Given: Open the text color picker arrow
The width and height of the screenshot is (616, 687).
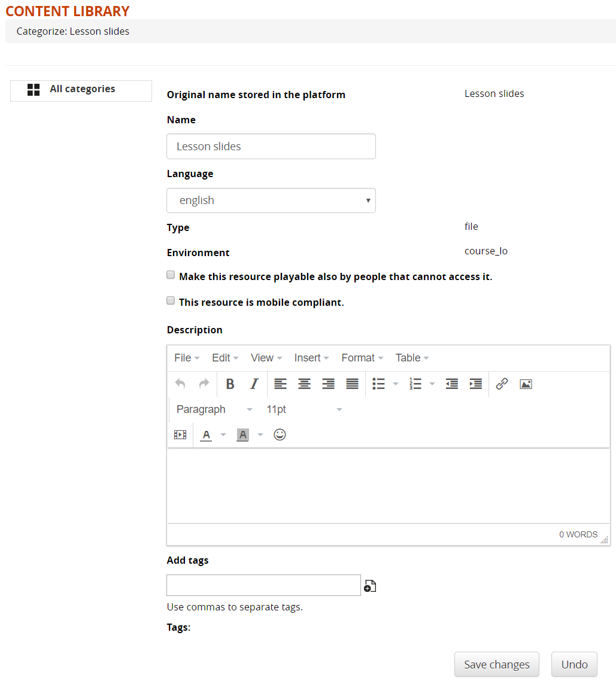Looking at the screenshot, I should [x=223, y=435].
